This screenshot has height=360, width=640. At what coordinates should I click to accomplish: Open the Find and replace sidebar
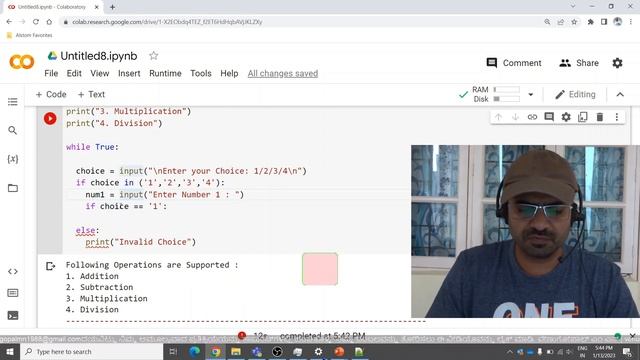click(13, 130)
